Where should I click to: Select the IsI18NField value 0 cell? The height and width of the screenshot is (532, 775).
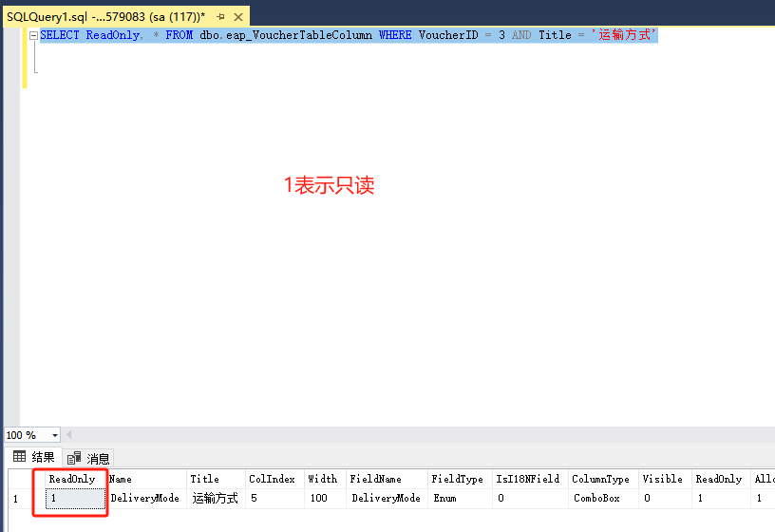pyautogui.click(x=530, y=499)
